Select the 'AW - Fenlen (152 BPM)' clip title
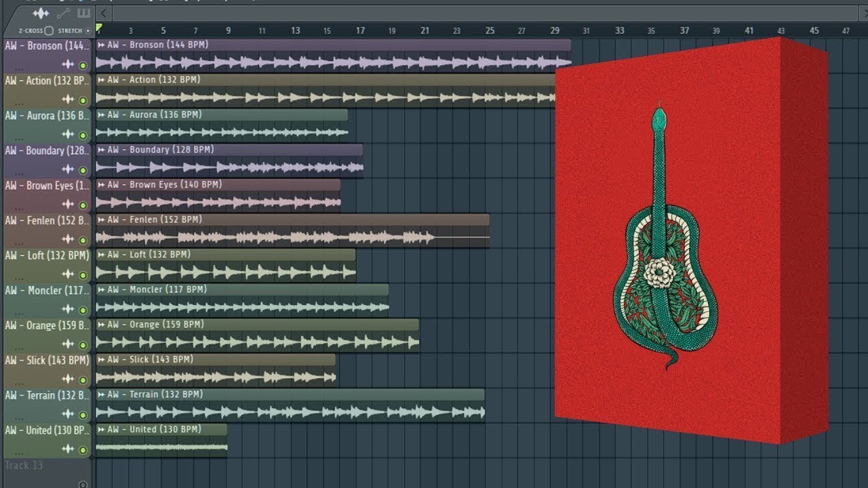 (154, 220)
